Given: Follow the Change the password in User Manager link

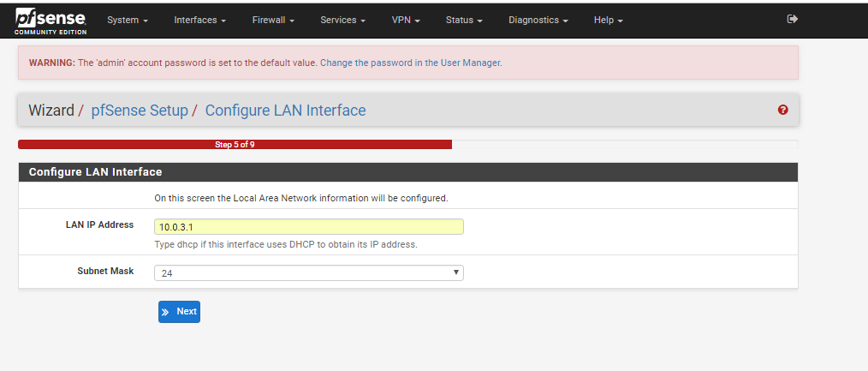Looking at the screenshot, I should [x=411, y=63].
